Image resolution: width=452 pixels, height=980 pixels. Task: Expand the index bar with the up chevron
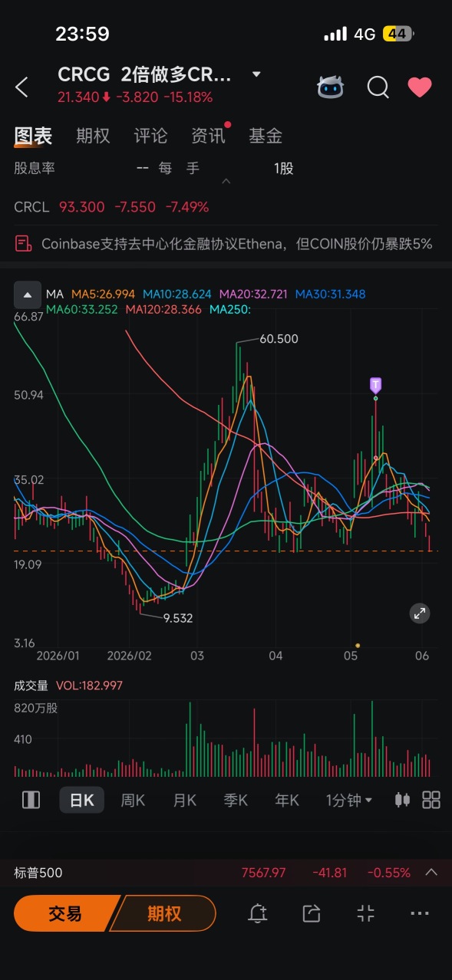coord(431,872)
